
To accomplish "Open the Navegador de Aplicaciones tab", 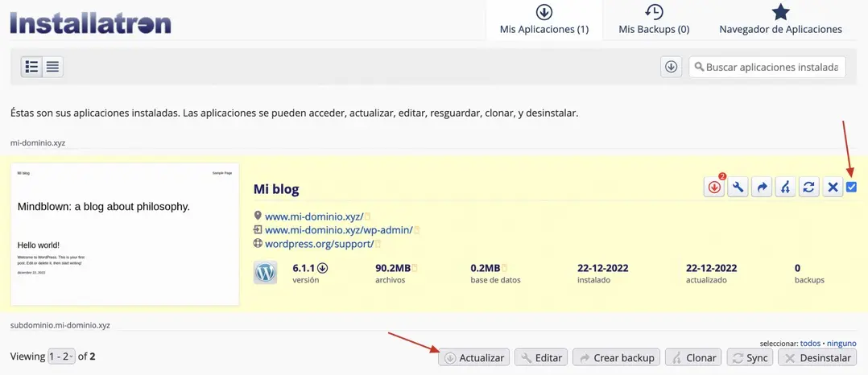I will pos(780,20).
